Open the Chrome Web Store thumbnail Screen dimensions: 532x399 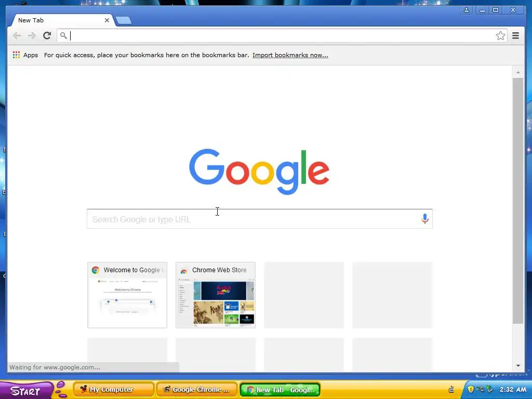coord(216,295)
